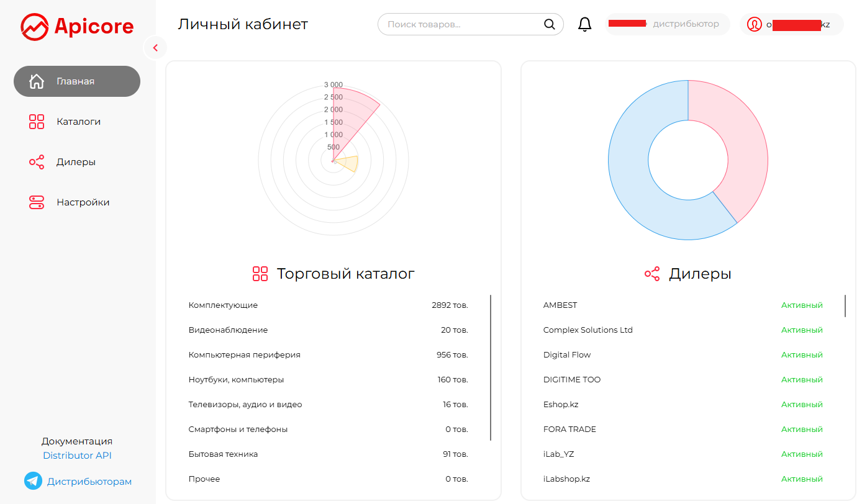Image resolution: width=862 pixels, height=504 pixels.
Task: Open notifications bell icon
Action: coord(584,24)
